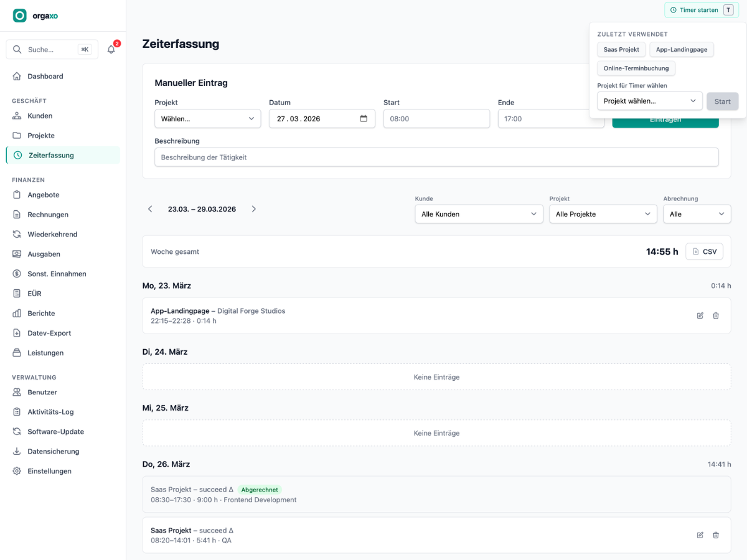Delete the Saas Projekt QA entry
Viewport: 747px width, 560px height.
716,535
